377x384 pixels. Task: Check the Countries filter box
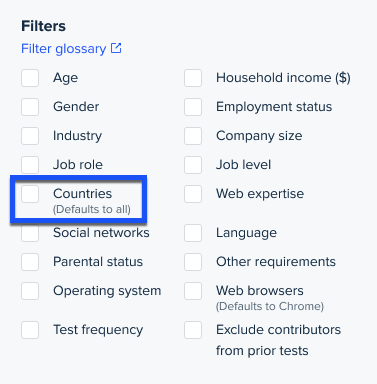(30, 194)
